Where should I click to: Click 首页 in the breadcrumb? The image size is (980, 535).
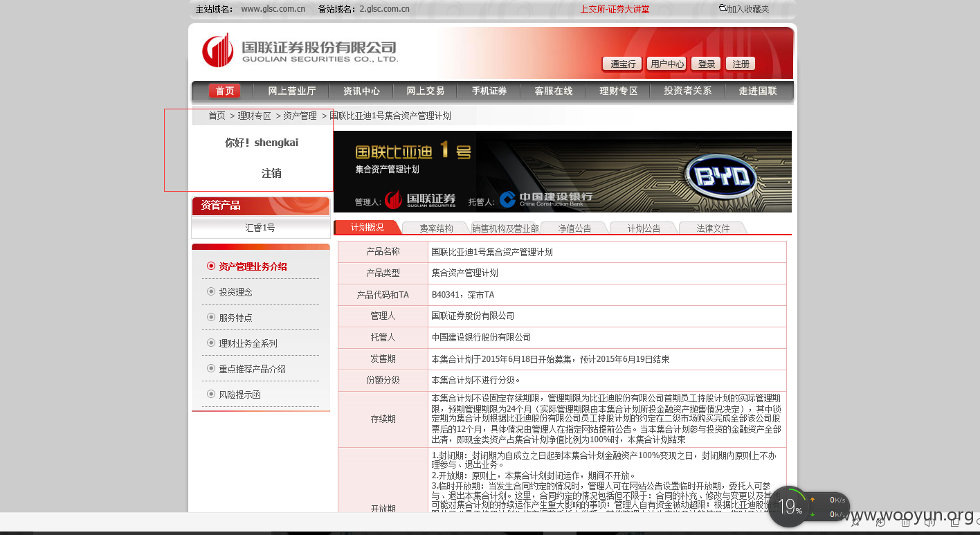click(x=217, y=116)
